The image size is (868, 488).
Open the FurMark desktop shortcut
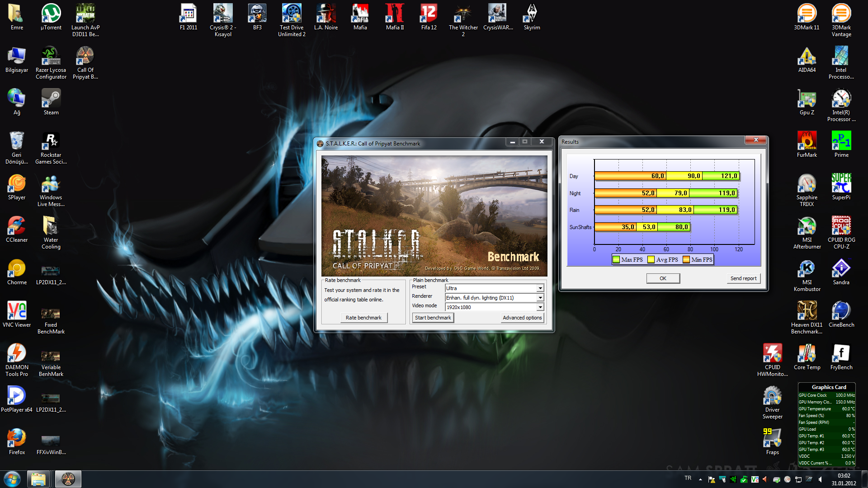(807, 141)
